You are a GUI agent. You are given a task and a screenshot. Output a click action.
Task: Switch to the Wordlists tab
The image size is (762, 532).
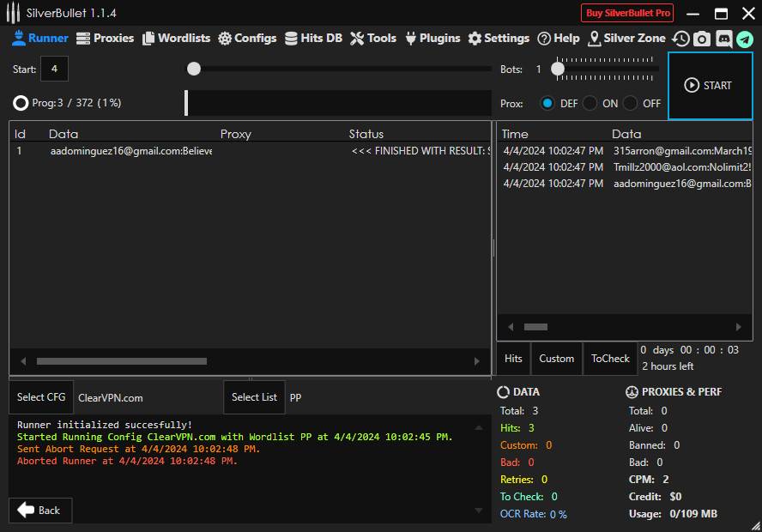pyautogui.click(x=176, y=38)
